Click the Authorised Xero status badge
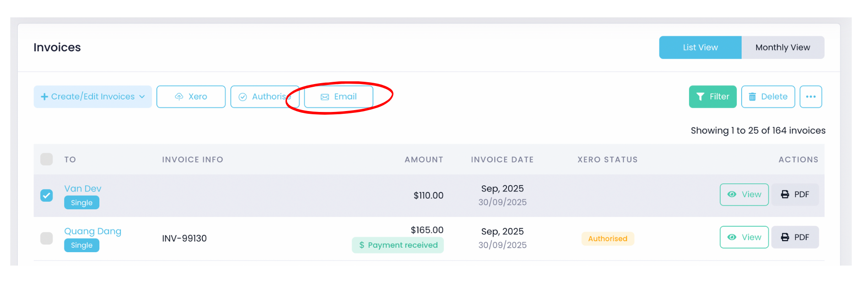868x281 pixels. 607,239
